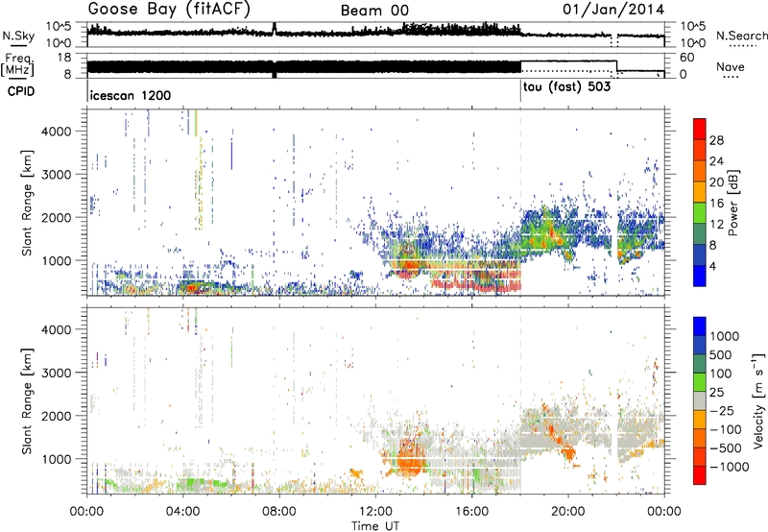Click the '-500' label on the Velocity scale
Image resolution: width=768 pixels, height=532 pixels.
pyautogui.click(x=726, y=447)
